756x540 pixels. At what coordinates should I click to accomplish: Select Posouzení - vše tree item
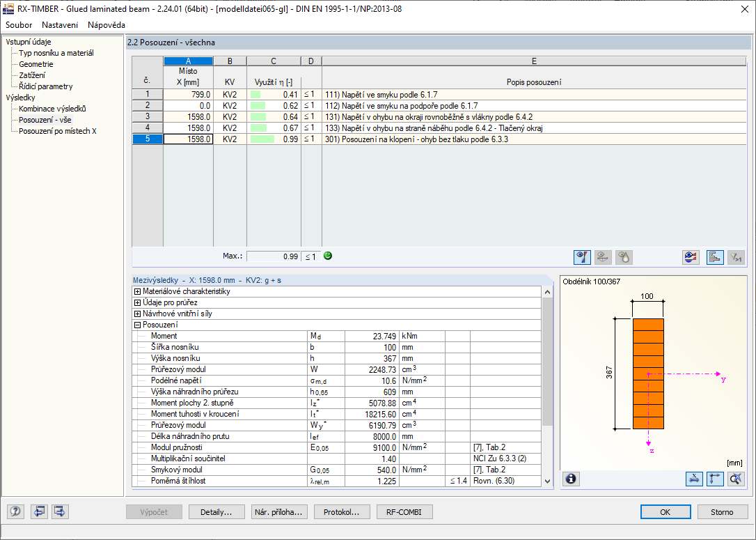point(45,120)
